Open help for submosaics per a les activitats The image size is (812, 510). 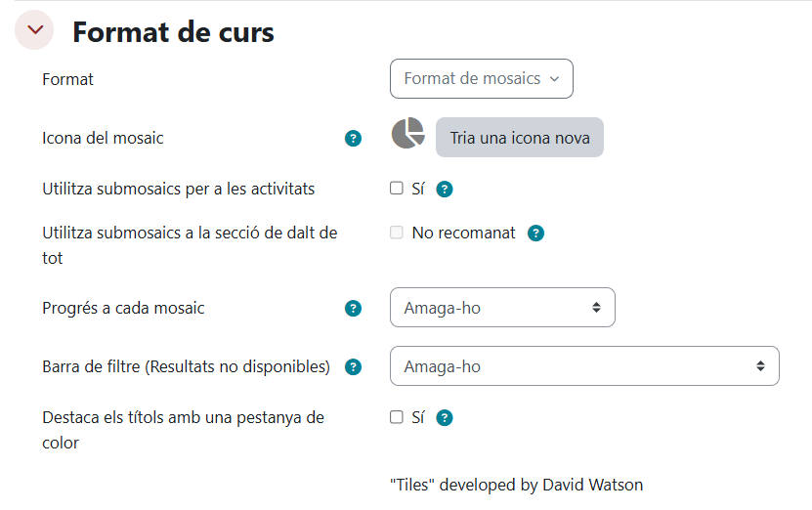[445, 190]
